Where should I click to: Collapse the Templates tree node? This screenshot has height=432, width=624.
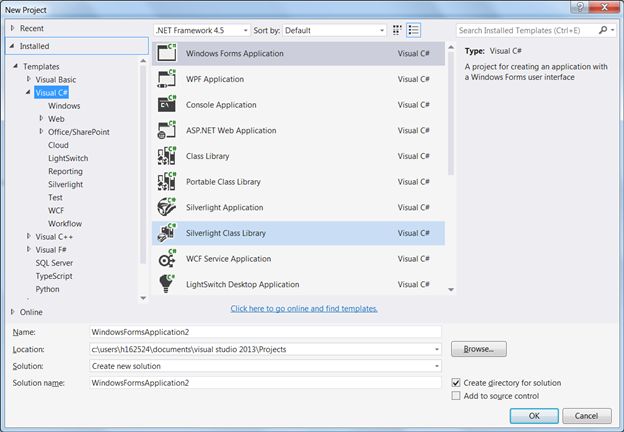[x=16, y=66]
